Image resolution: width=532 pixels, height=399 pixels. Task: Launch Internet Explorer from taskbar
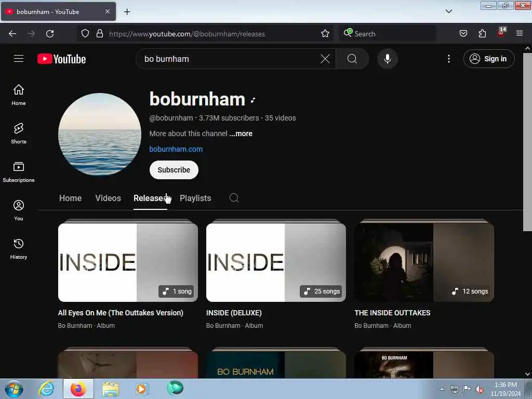coord(46,389)
